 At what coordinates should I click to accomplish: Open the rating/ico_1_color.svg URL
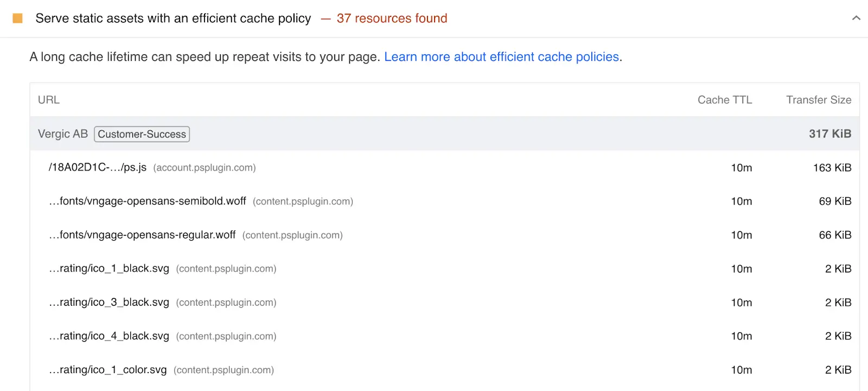tap(108, 370)
